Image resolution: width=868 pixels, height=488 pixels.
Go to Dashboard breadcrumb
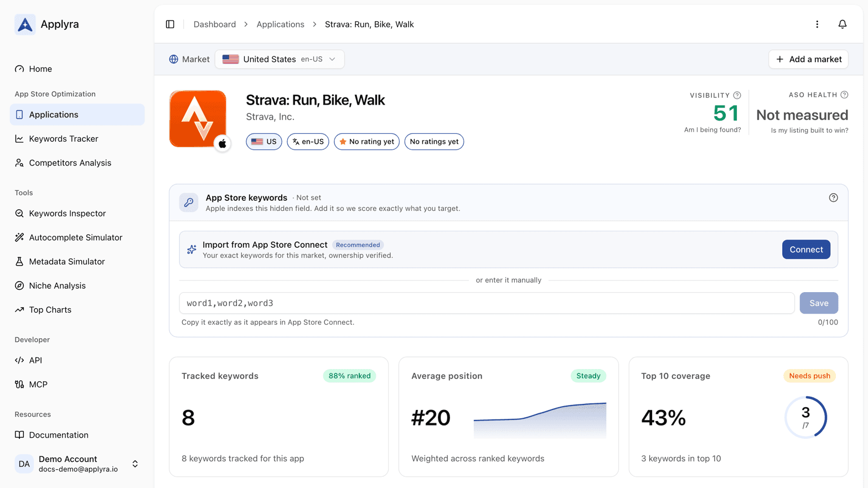tap(215, 24)
